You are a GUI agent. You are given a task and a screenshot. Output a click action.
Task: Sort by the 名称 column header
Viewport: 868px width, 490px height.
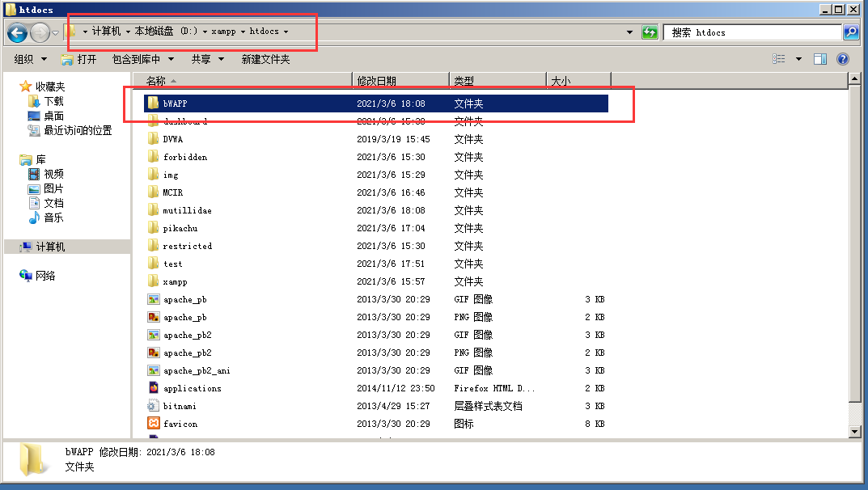[x=242, y=81]
